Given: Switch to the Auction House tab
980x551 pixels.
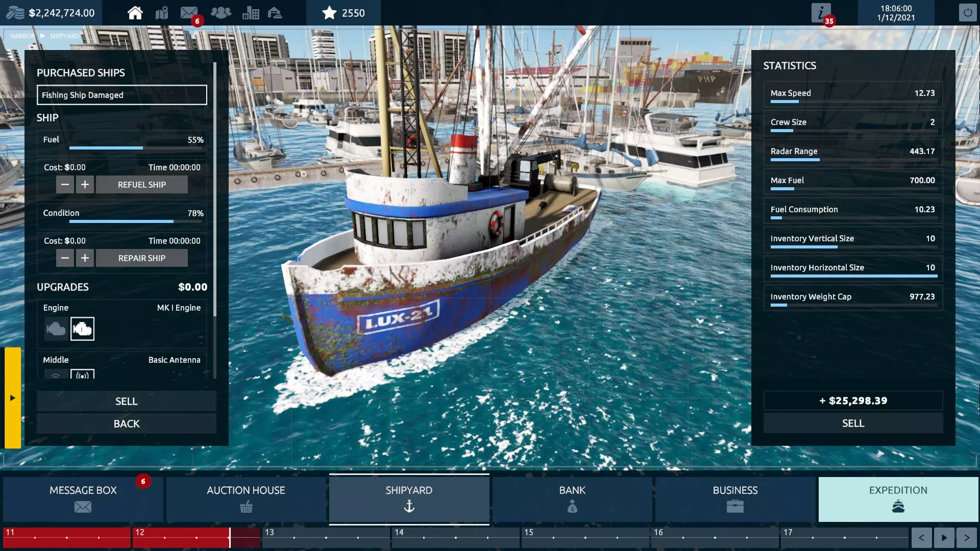Looking at the screenshot, I should [246, 498].
